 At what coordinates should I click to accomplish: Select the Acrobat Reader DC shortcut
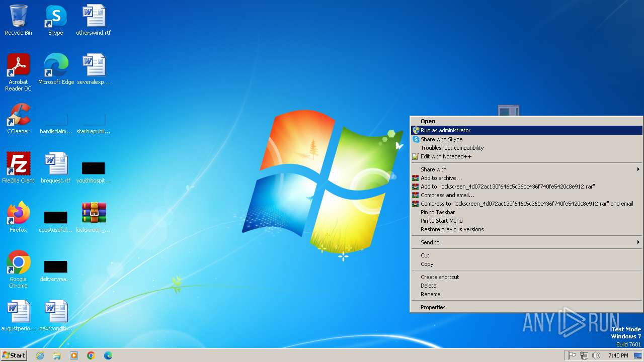18,72
